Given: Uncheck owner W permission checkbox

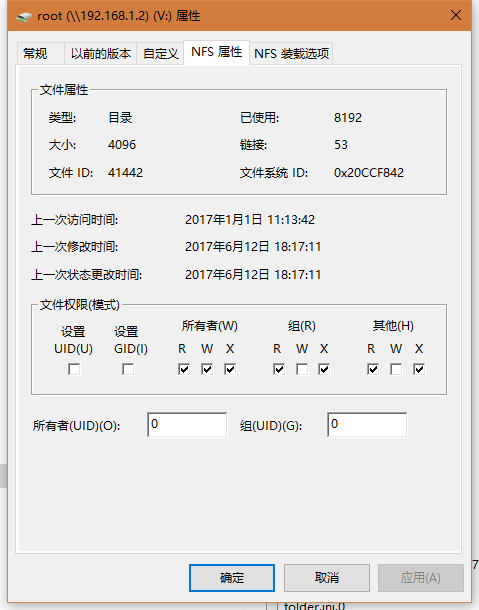Looking at the screenshot, I should coord(207,369).
